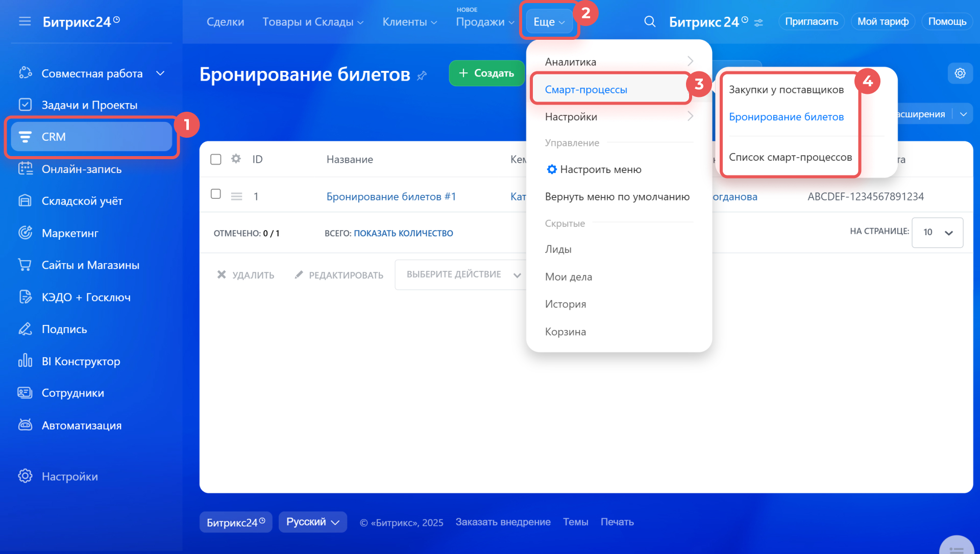The image size is (980, 554).
Task: Open the Русский language dropdown
Action: (x=312, y=522)
